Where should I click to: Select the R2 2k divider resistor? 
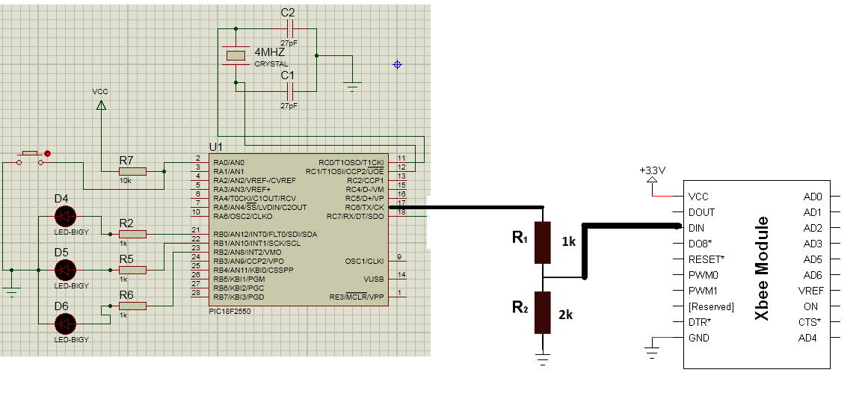tap(543, 312)
